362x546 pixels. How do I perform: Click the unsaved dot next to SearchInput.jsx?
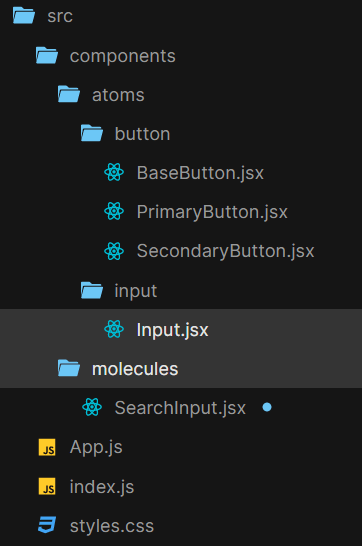pos(267,407)
